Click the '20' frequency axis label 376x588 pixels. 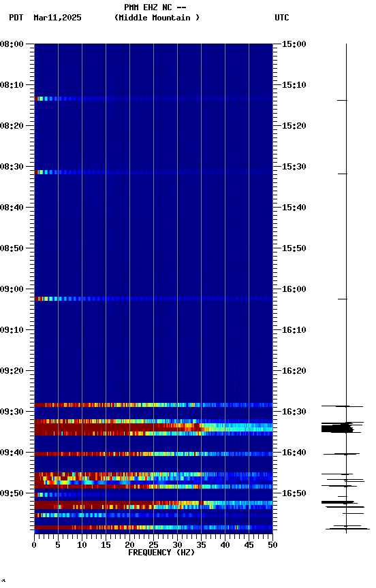129,545
